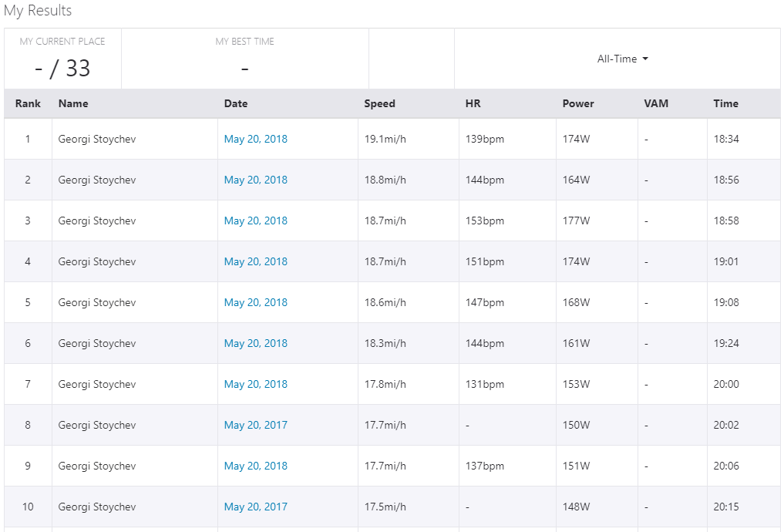Screen dimensions: 784x532
Task: Open rank 8 May 20, 2017 date link
Action: click(x=255, y=426)
